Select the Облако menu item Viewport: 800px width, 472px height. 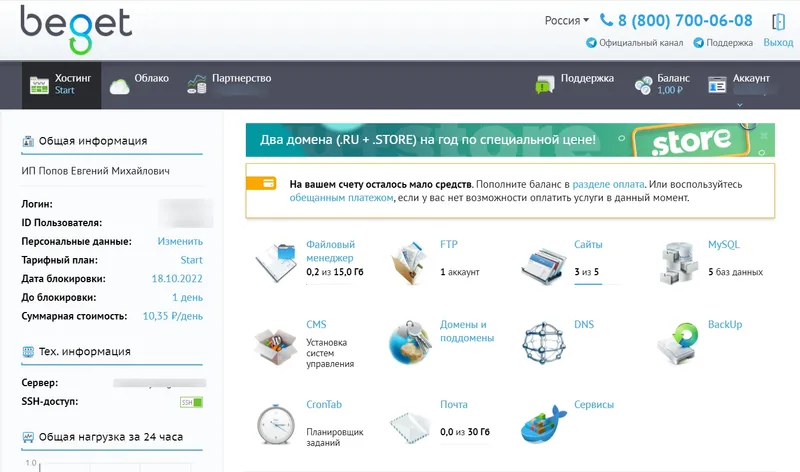point(139,85)
